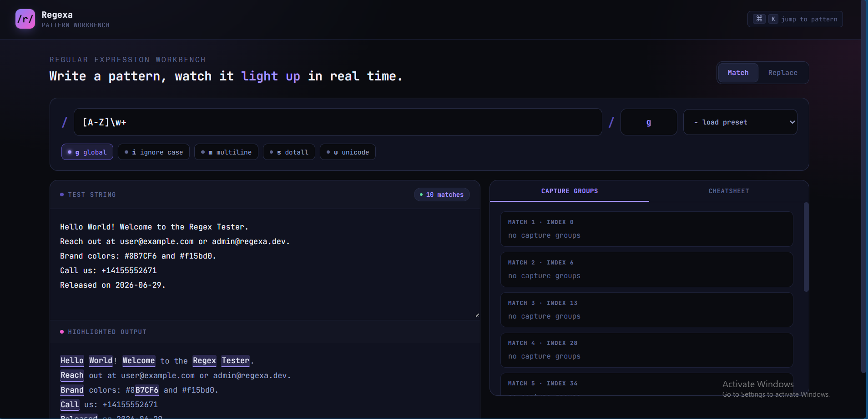Click 'REGULAR EXPRESSION WORKBENCH' label
Viewport: 868px width, 419px height.
pos(127,60)
